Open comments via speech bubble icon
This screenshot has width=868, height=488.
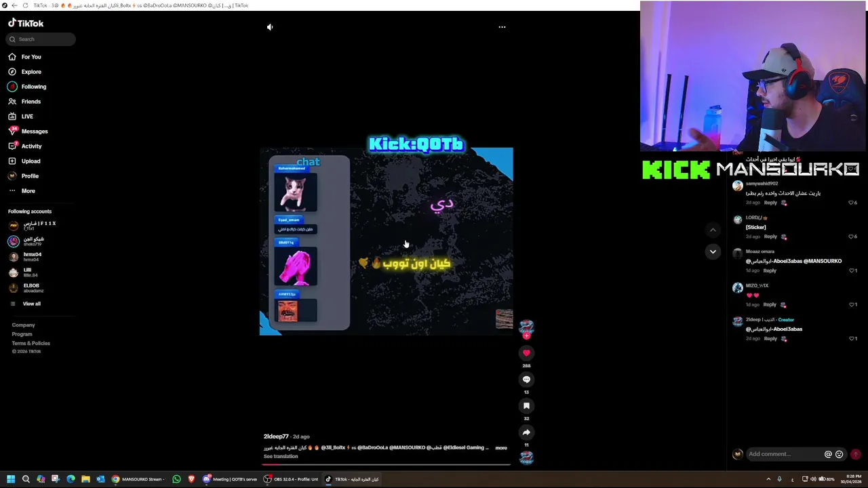click(526, 380)
